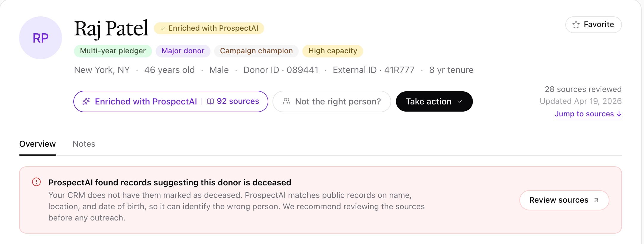Click the checkmark in the Enriched with ProspectAI badge

coord(163,28)
